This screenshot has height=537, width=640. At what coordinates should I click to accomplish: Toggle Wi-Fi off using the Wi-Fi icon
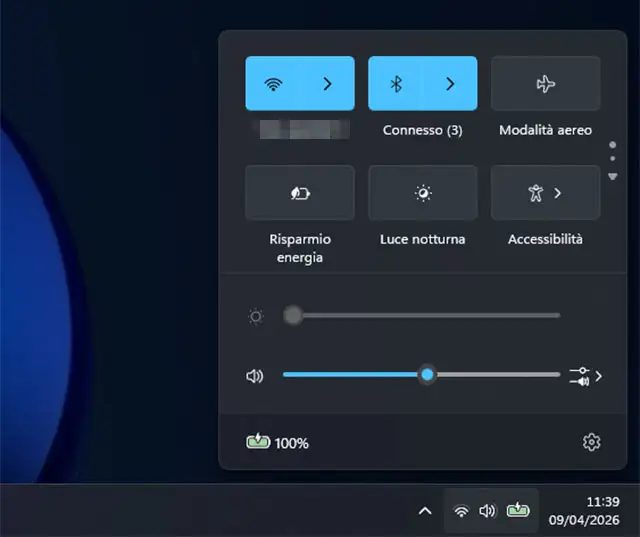tap(273, 84)
